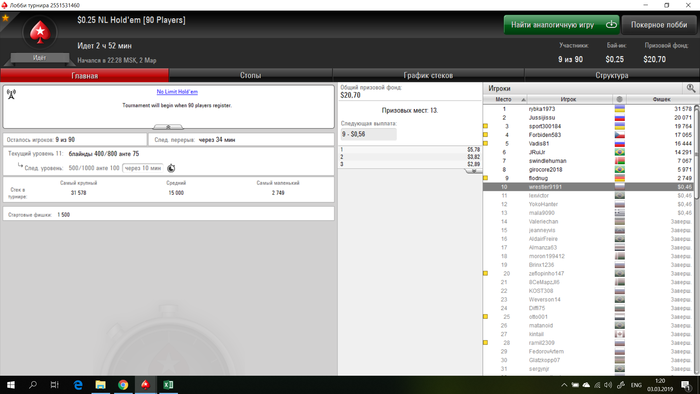Sort players by Место column
Image resolution: width=700 pixels, height=394 pixels.
click(x=504, y=99)
